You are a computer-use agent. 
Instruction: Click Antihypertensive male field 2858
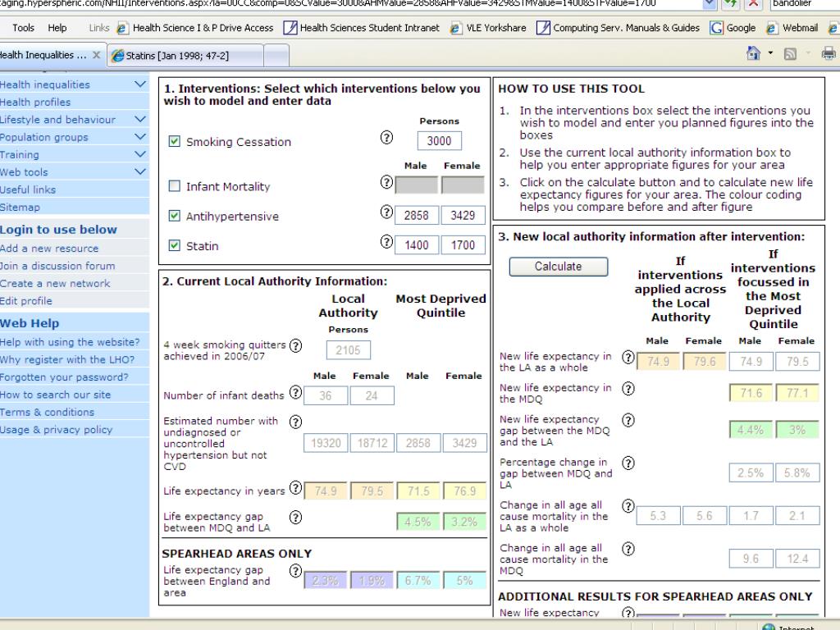tap(416, 216)
